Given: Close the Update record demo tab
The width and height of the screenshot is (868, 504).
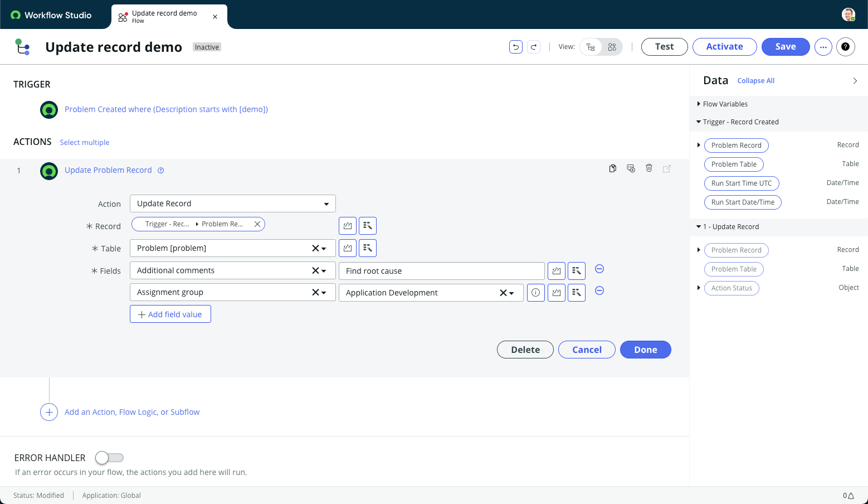Looking at the screenshot, I should [x=215, y=17].
